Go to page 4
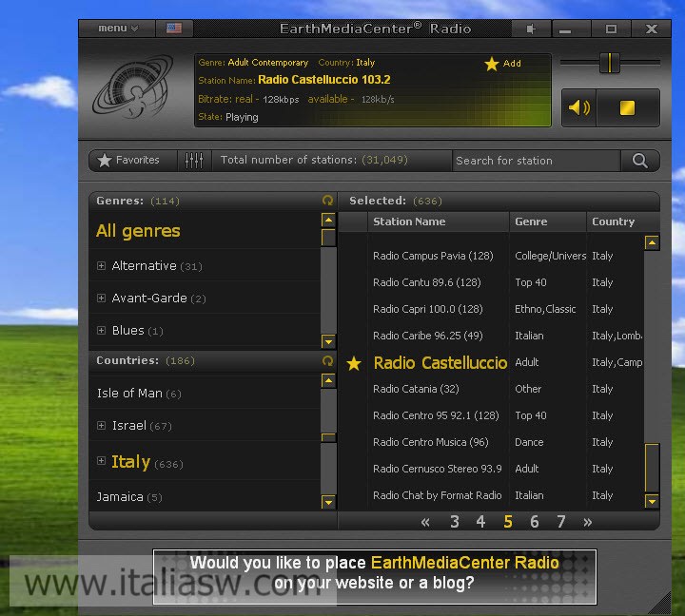 coord(481,522)
